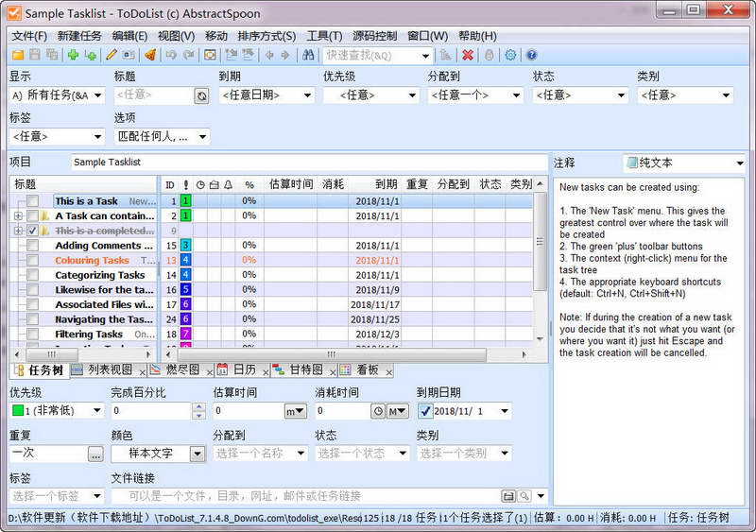
Task: Open the 优先级 filter dropdown
Action: point(412,95)
